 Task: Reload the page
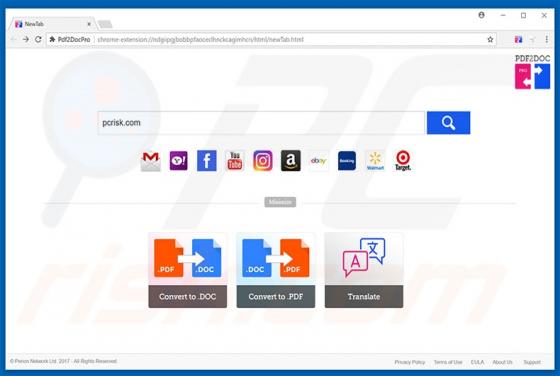point(38,39)
